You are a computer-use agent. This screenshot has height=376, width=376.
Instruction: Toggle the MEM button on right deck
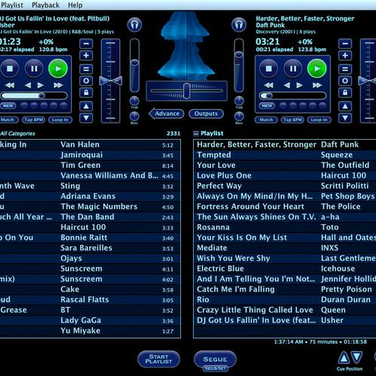[x=267, y=106]
